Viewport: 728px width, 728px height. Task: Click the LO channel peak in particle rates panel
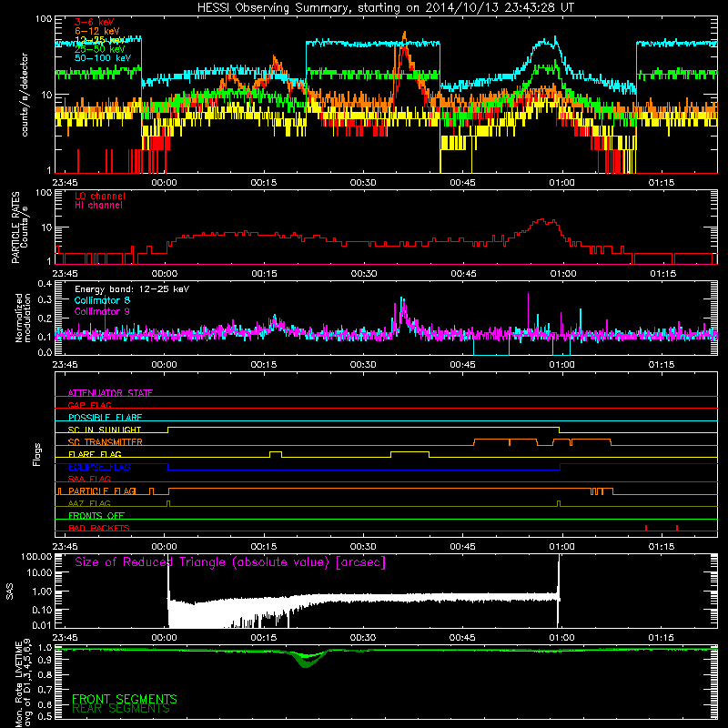click(x=541, y=220)
